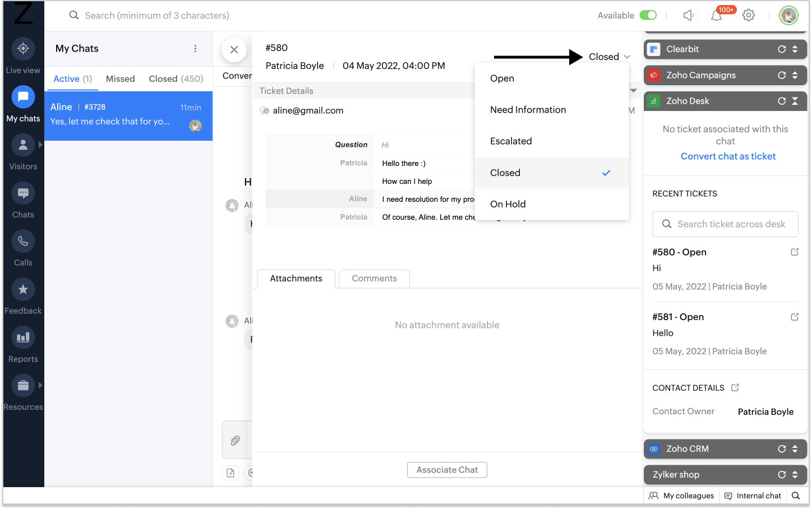Click the Clearbit widget icon
This screenshot has width=812, height=509.
pos(654,49)
